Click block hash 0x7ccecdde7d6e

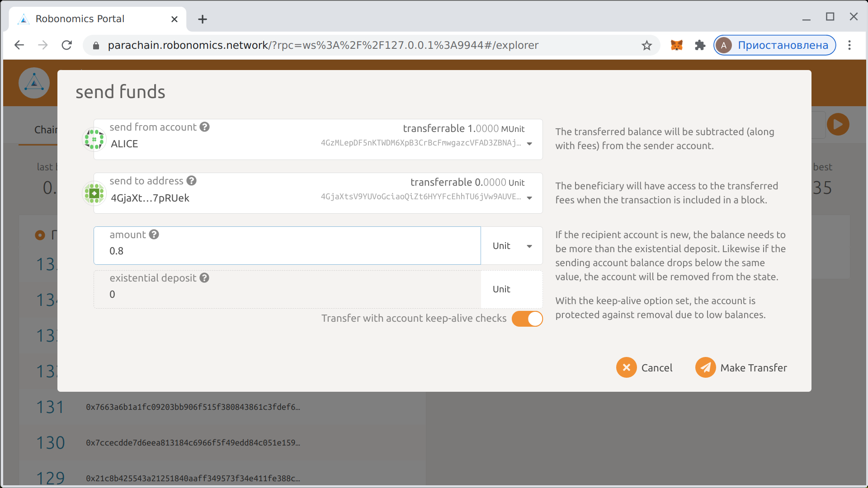click(193, 443)
